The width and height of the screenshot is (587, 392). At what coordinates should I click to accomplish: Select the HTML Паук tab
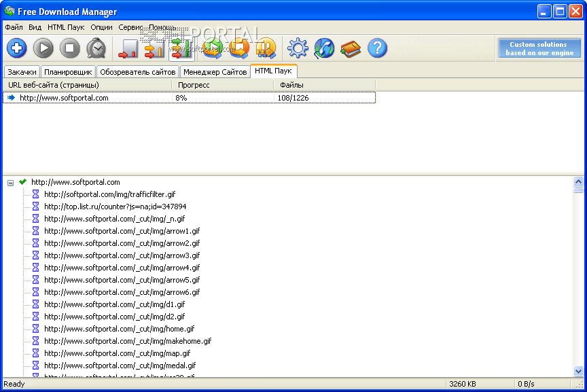pyautogui.click(x=273, y=71)
